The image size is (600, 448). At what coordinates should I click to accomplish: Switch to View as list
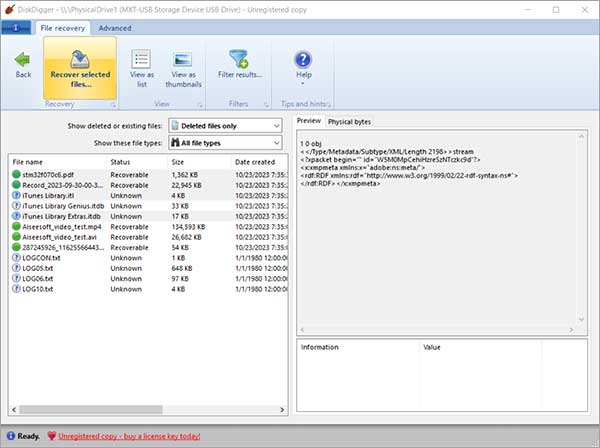click(x=141, y=67)
